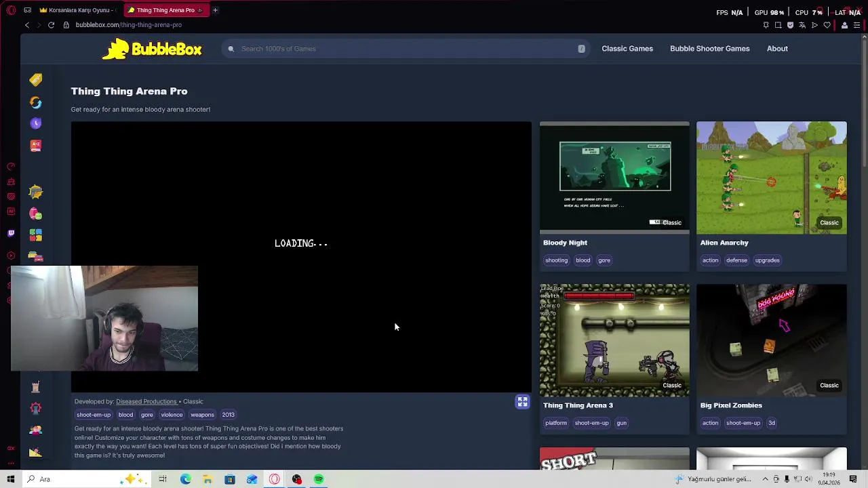The width and height of the screenshot is (868, 488).
Task: Open the About page
Action: (777, 49)
